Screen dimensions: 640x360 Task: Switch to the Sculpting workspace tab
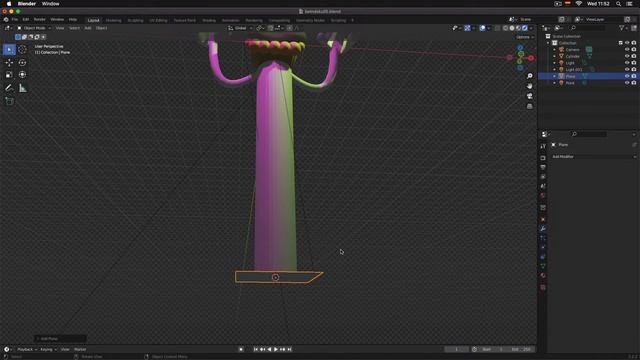click(135, 20)
